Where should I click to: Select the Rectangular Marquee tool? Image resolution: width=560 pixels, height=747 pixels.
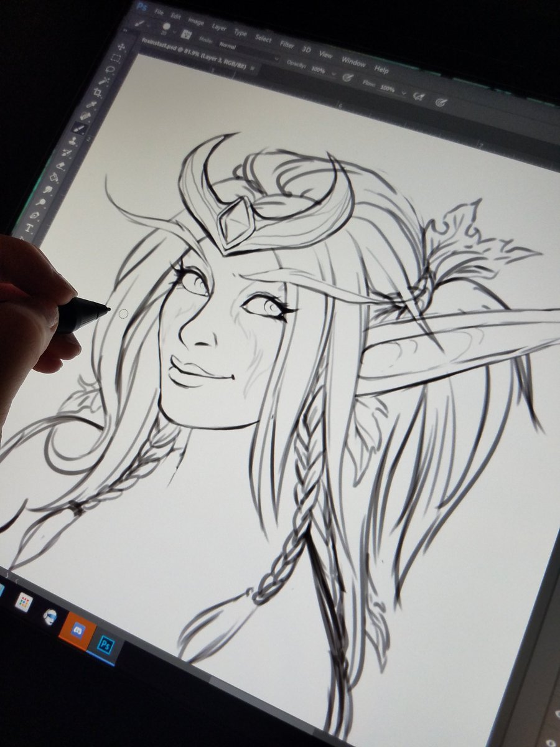click(x=116, y=58)
